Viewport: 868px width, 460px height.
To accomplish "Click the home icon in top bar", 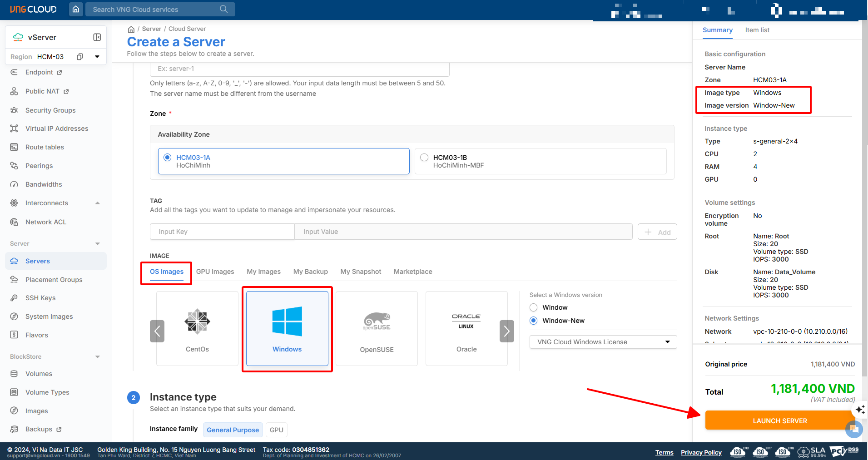I will pyautogui.click(x=76, y=9).
